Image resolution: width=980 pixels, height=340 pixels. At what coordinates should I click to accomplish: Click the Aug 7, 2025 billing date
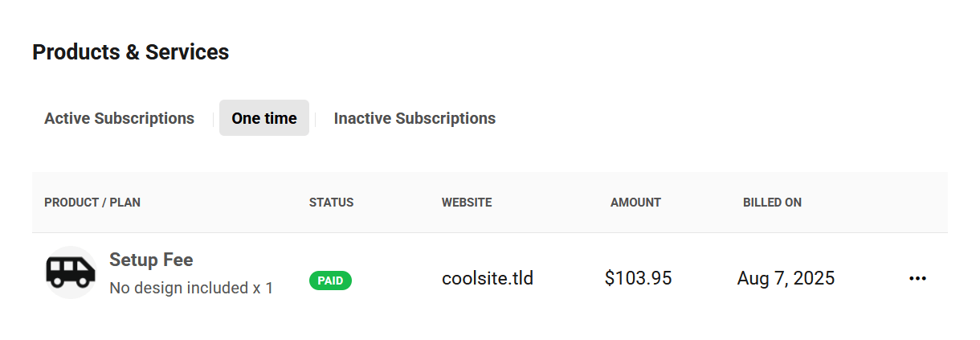(x=786, y=279)
